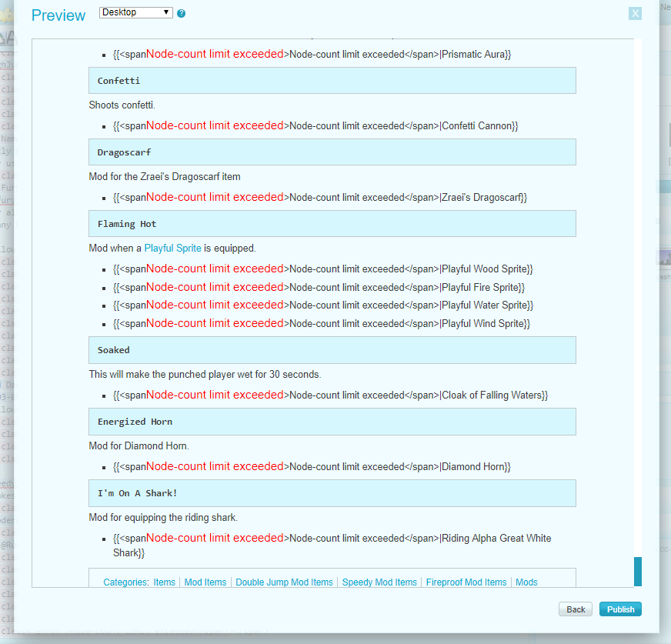This screenshot has width=671, height=644.
Task: Open the Playful Sprite link
Action: 172,249
